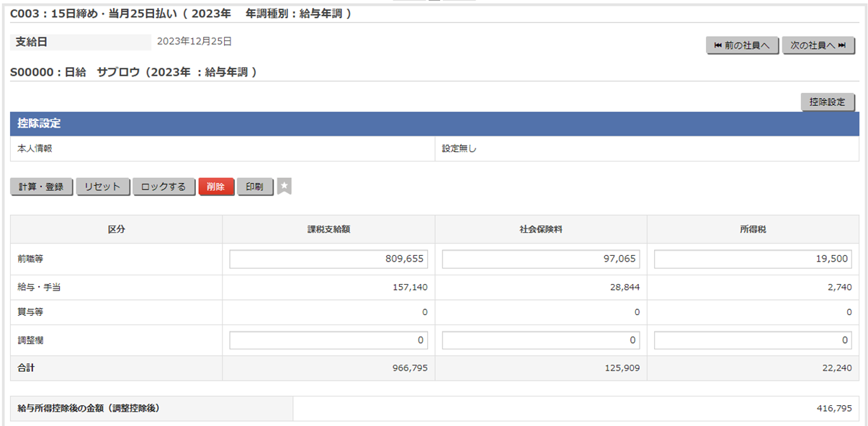Click the 支給日 date 2023年12月25日
The height and width of the screenshot is (426, 868).
pos(194,42)
